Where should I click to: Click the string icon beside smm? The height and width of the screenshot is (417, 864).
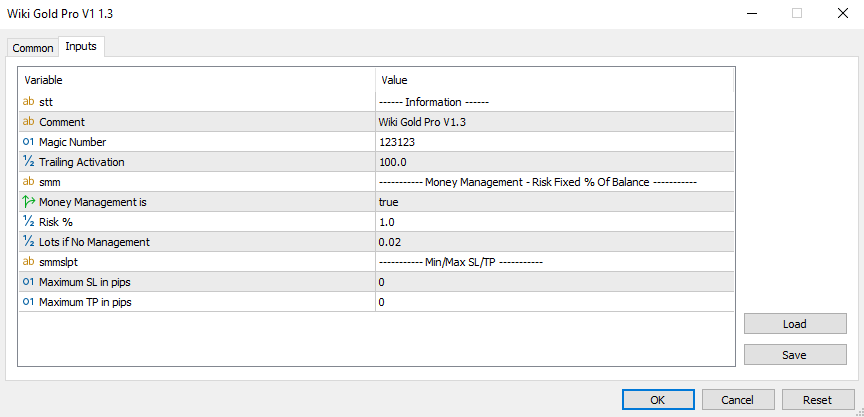coord(28,182)
